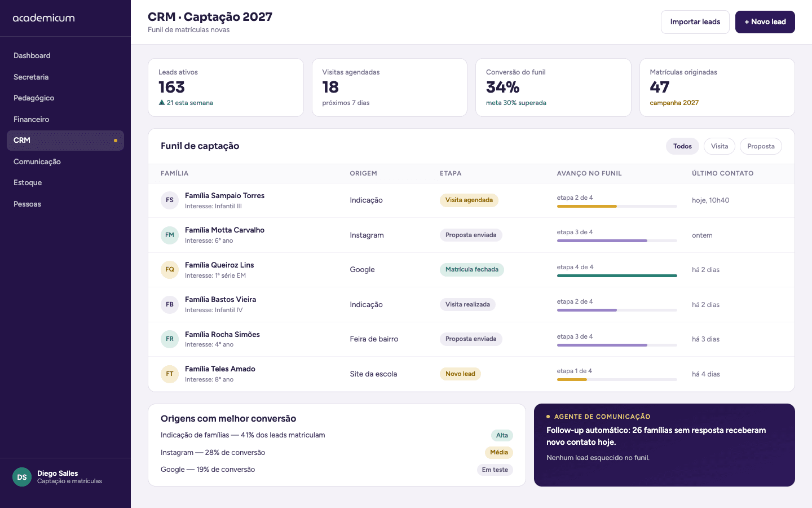The height and width of the screenshot is (508, 812).
Task: Sort by ÚLTIMO CONTATO column header
Action: coord(723,173)
